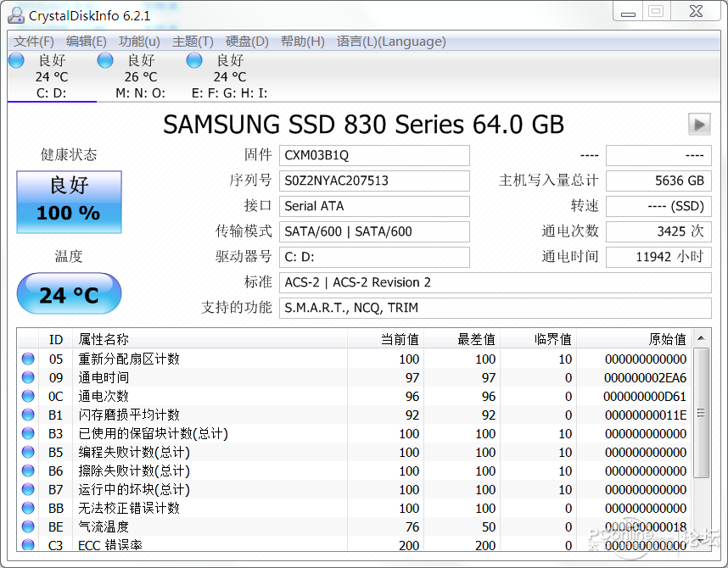The width and height of the screenshot is (728, 568).
Task: Switch to the C: D: disk tab
Action: pyautogui.click(x=52, y=76)
